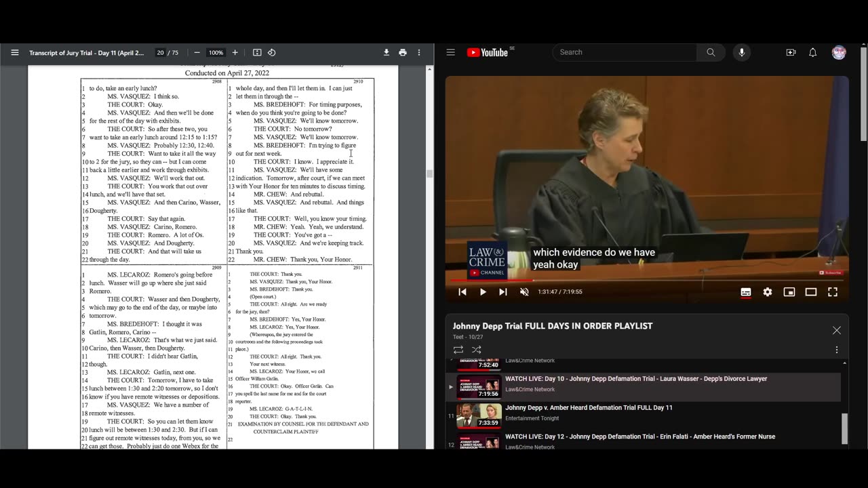Rotate the PDF counterclockwise
Screen dimensions: 868x488
click(271, 52)
